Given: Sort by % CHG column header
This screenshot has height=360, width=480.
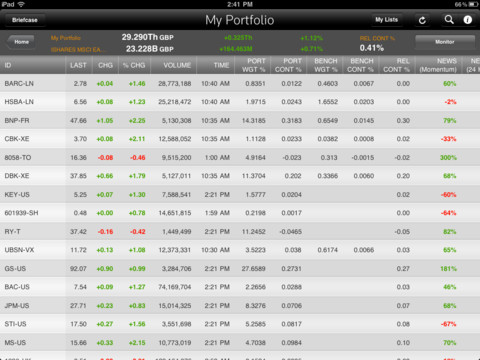Looking at the screenshot, I should click(134, 65).
